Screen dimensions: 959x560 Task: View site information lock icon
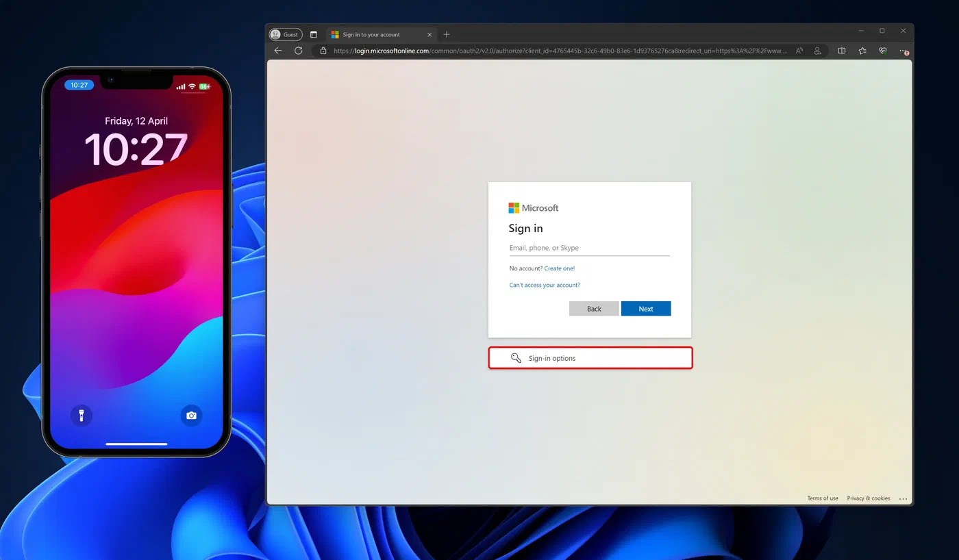[x=323, y=51]
